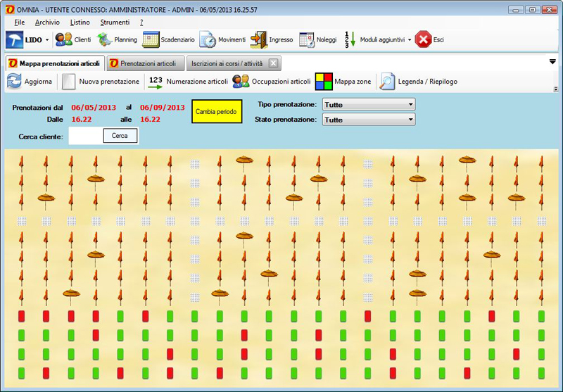Open the ? help menu
563x392 pixels.
pos(141,23)
